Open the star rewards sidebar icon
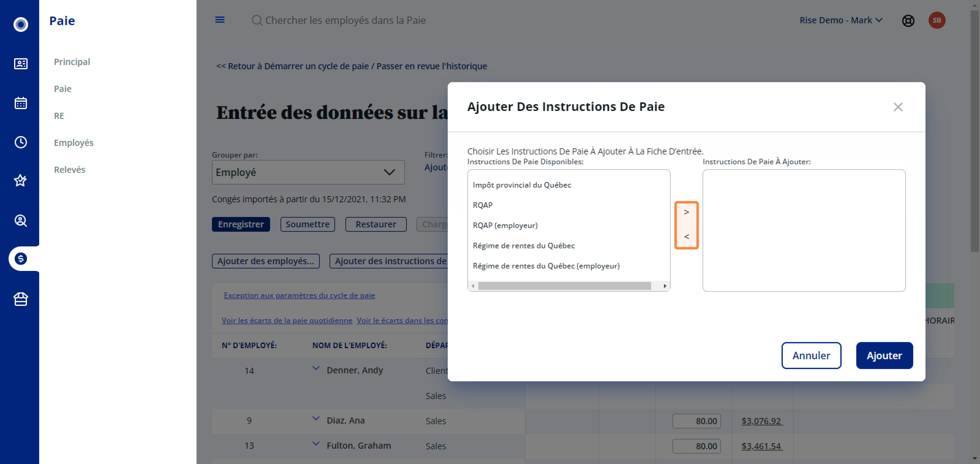980x464 pixels. [x=21, y=181]
